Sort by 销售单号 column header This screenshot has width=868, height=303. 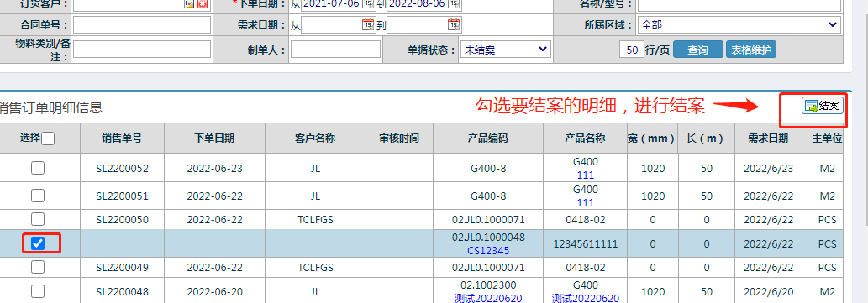pos(122,138)
